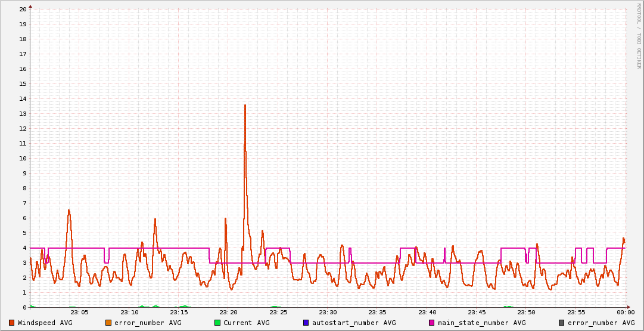This screenshot has height=331, width=644.
Task: Click the 20 value on the y-axis
Action: pyautogui.click(x=23, y=10)
